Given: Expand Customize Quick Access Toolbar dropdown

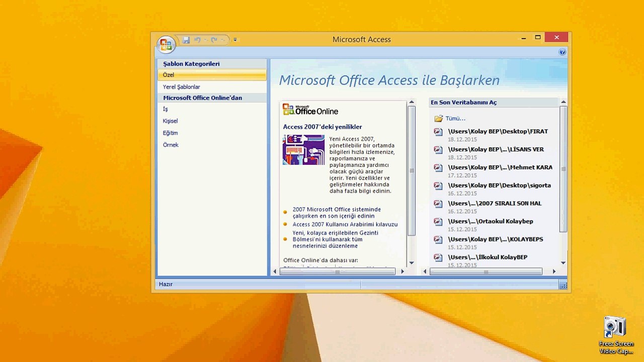Looking at the screenshot, I should coord(235,40).
